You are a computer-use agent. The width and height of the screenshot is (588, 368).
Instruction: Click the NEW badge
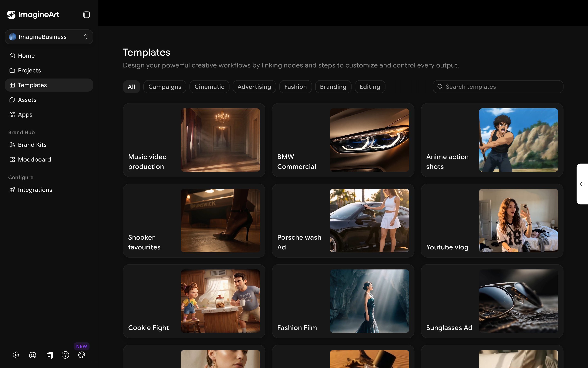[x=82, y=346]
